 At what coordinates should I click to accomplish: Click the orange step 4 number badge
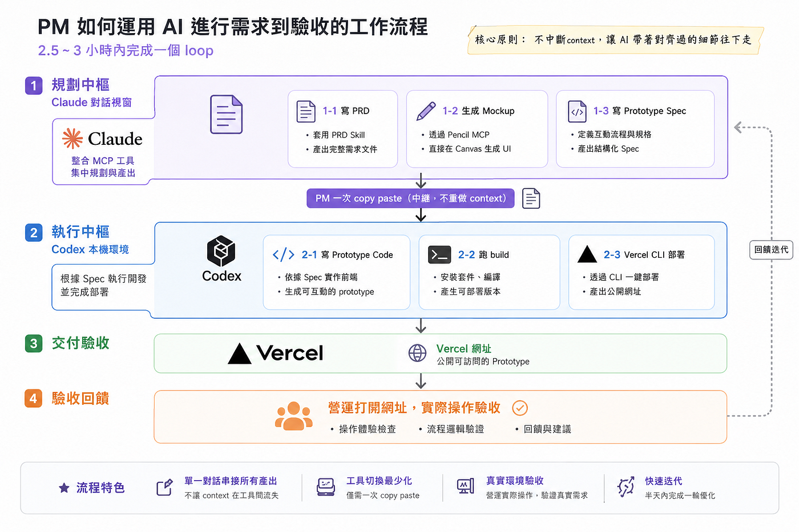pyautogui.click(x=34, y=398)
